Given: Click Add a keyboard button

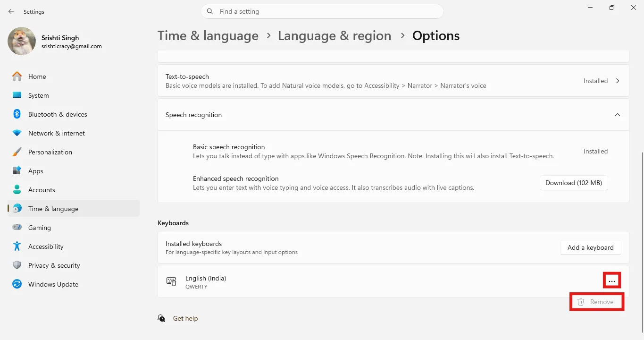Looking at the screenshot, I should click(590, 247).
